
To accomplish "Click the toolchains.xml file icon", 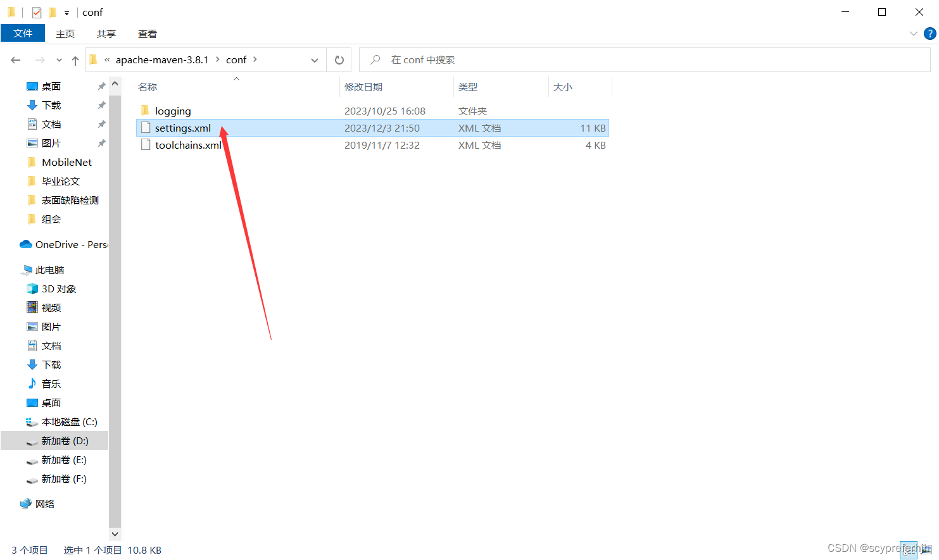I will click(146, 145).
